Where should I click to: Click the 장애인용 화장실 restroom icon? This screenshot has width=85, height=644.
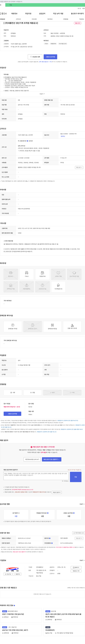click(x=52, y=327)
